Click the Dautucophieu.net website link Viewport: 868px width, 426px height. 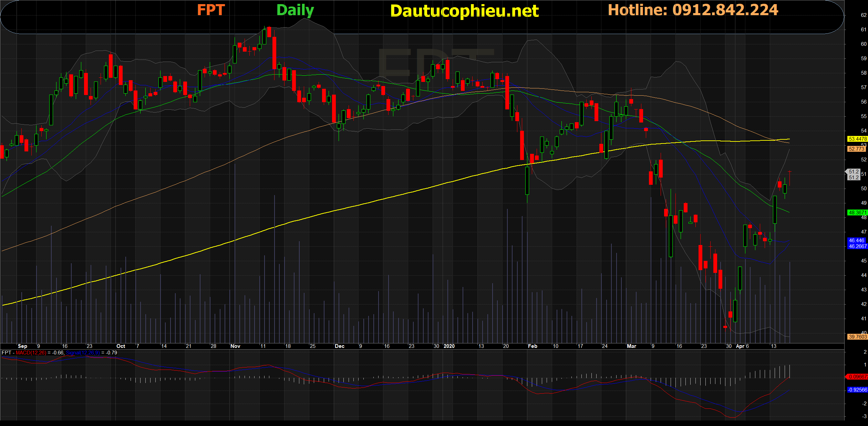pos(464,11)
